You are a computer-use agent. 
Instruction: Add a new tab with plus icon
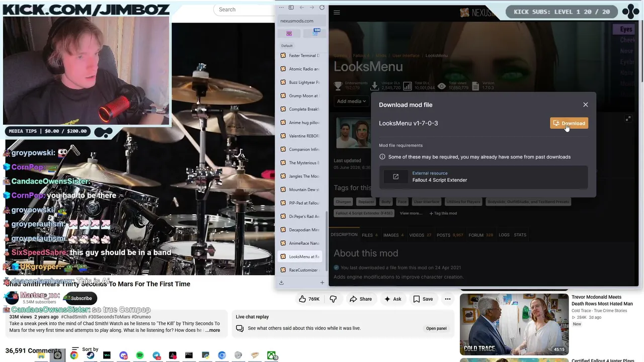click(x=322, y=283)
